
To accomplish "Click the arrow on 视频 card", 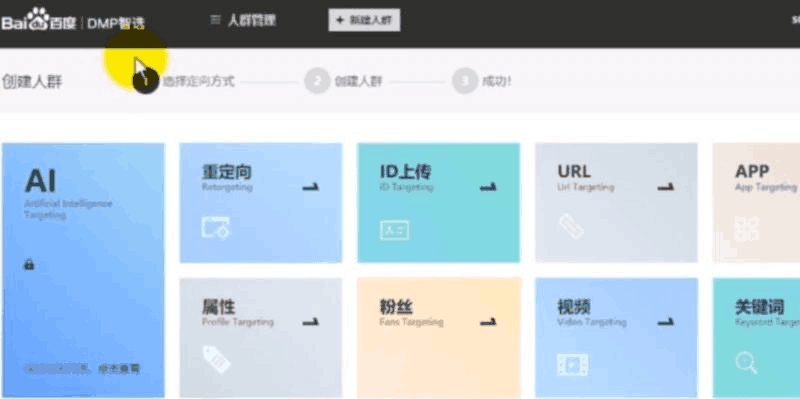I will (x=666, y=322).
